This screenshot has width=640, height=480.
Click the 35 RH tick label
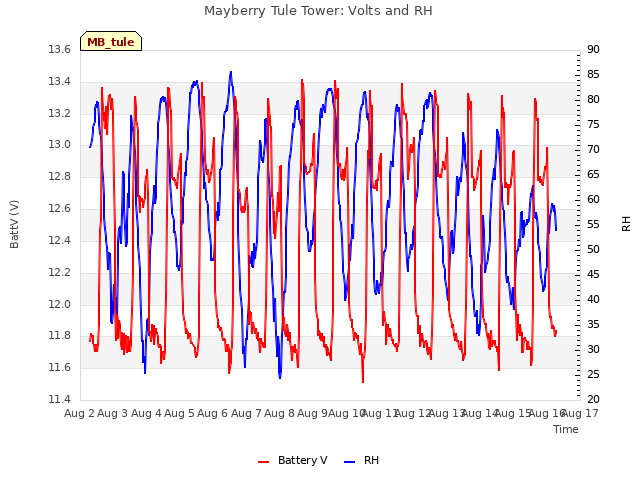point(593,324)
